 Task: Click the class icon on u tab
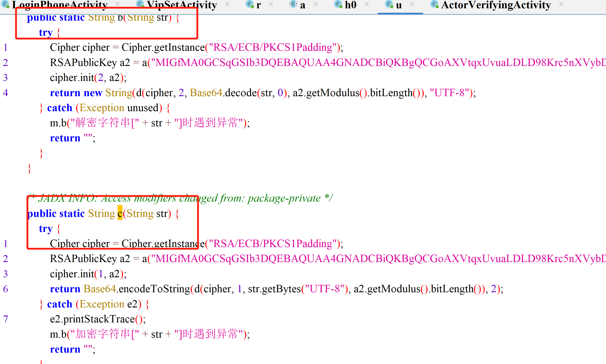point(390,4)
